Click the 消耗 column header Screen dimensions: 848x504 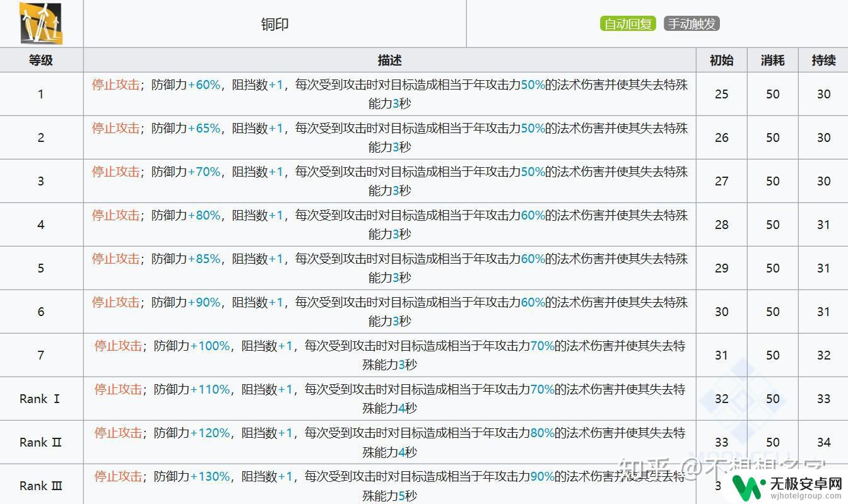(x=772, y=60)
